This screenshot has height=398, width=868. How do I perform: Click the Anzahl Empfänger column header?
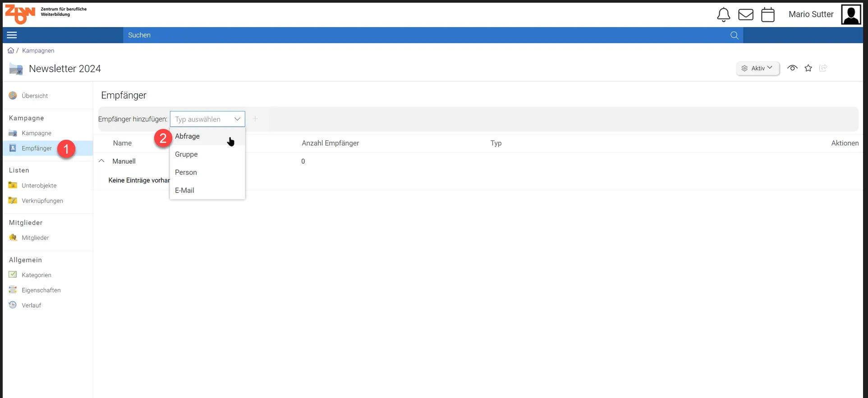331,143
